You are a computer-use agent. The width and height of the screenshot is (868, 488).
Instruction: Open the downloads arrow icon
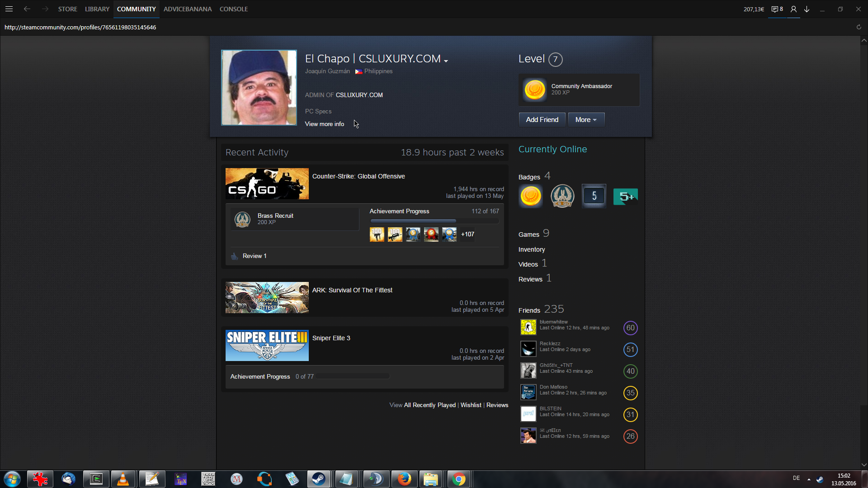point(807,9)
